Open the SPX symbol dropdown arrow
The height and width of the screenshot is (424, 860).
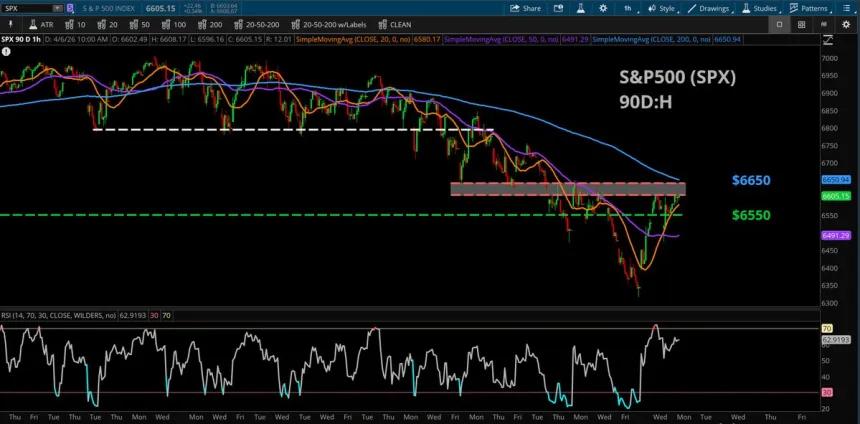(58, 8)
